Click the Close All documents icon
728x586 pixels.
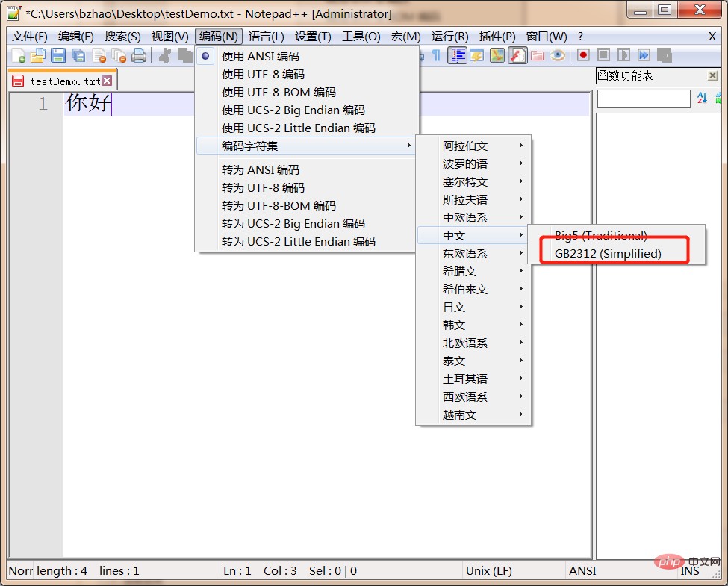[x=119, y=56]
